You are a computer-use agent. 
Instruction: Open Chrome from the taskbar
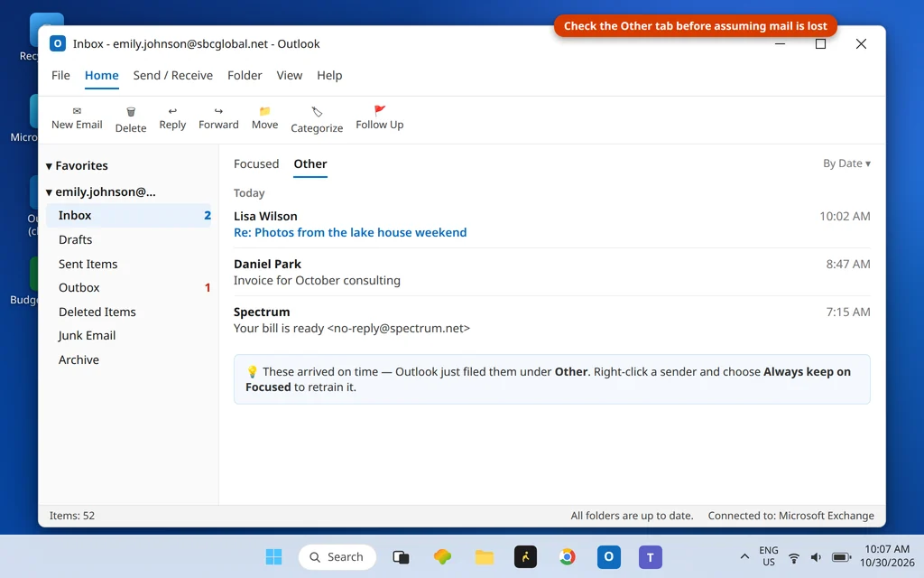(x=567, y=556)
